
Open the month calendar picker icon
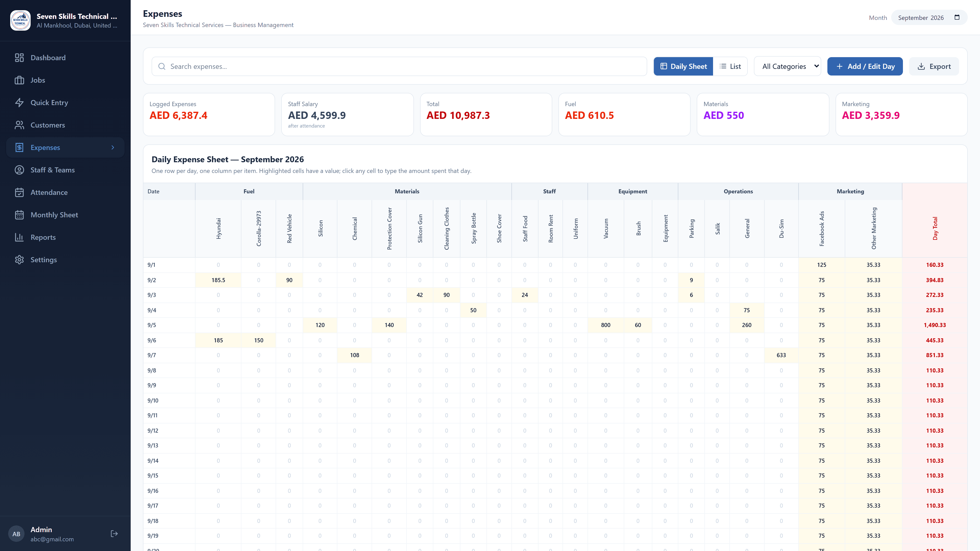tap(957, 18)
